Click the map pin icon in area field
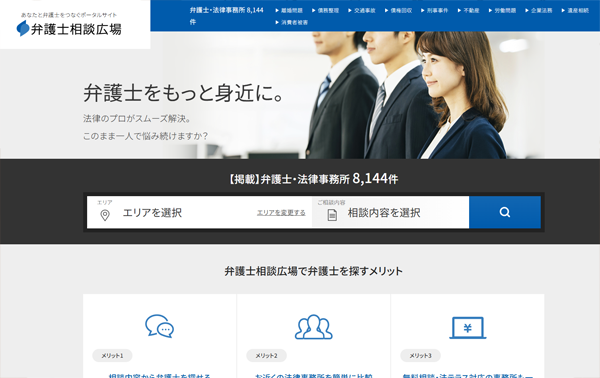 [105, 215]
